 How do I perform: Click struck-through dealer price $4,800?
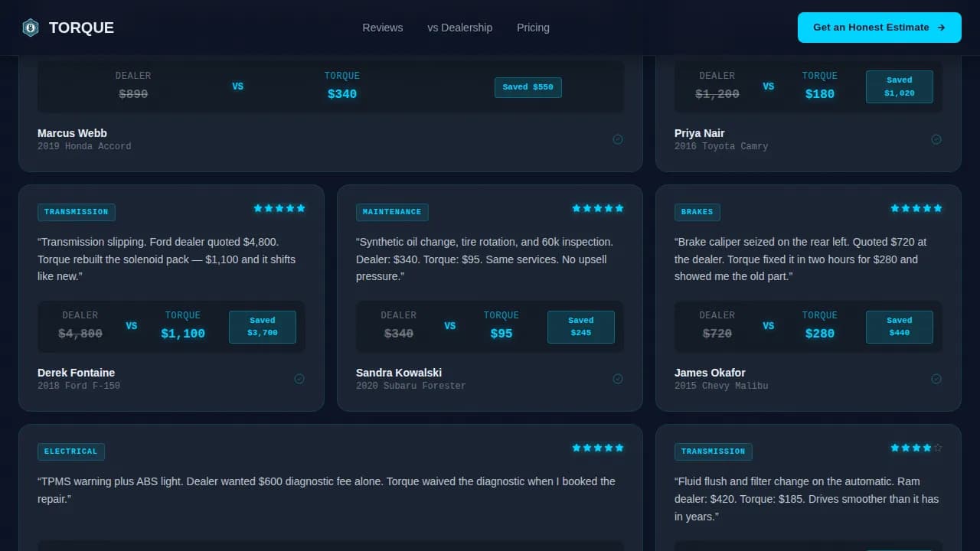coord(80,334)
